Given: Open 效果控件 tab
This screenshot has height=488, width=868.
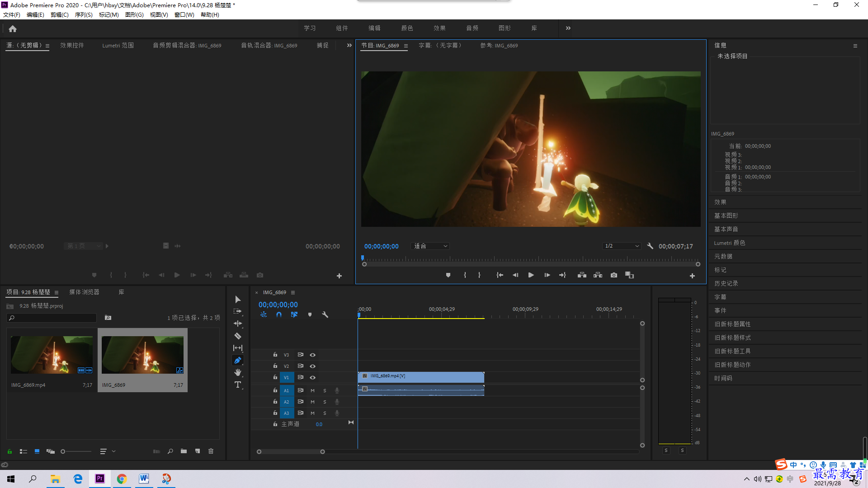Looking at the screenshot, I should (x=72, y=45).
